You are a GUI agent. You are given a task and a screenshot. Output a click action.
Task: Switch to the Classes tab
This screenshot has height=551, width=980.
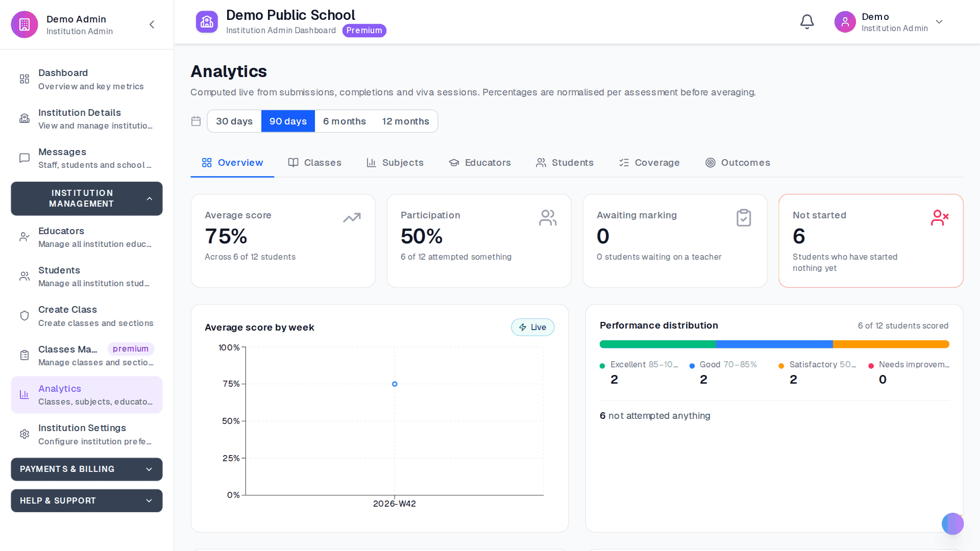click(315, 163)
